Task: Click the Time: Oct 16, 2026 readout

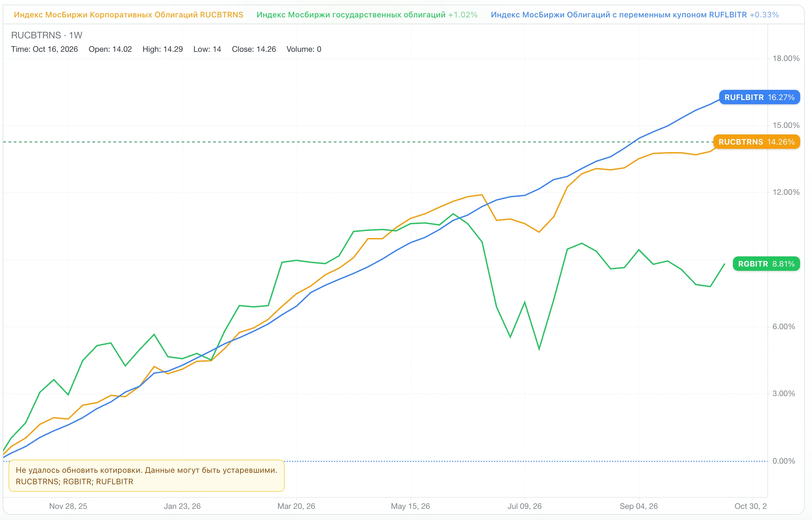Action: pos(45,49)
